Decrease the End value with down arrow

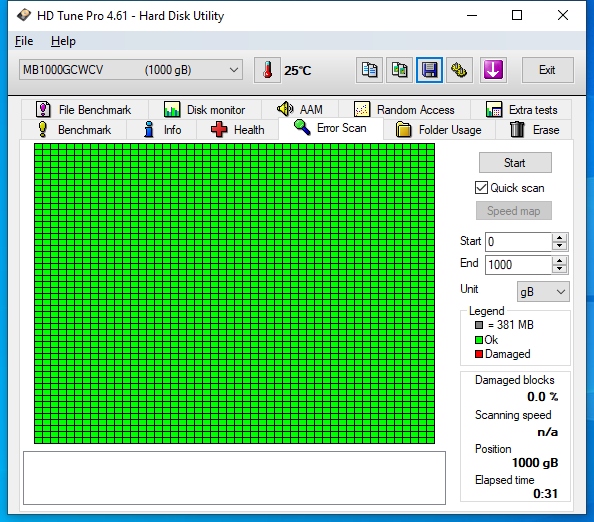coord(560,269)
